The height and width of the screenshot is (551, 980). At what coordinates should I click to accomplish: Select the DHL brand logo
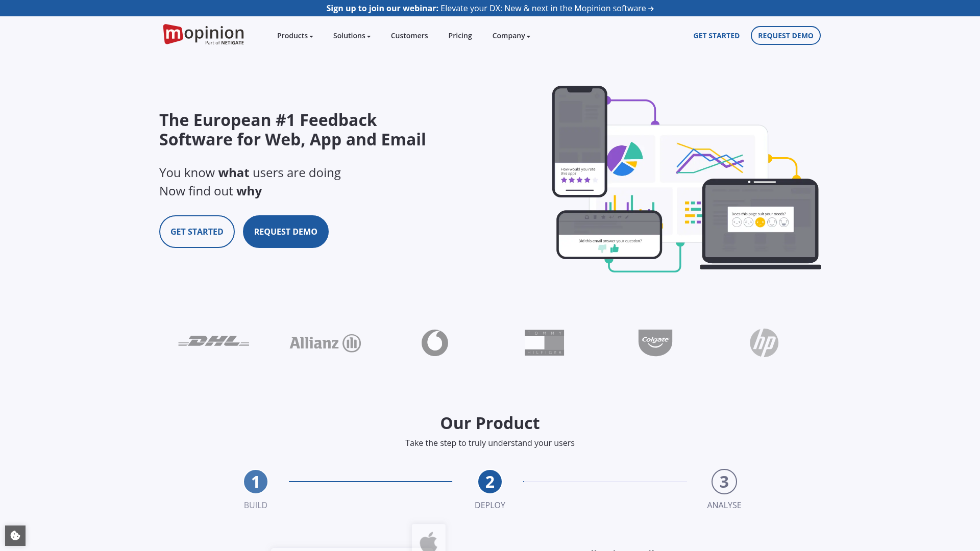tap(213, 342)
